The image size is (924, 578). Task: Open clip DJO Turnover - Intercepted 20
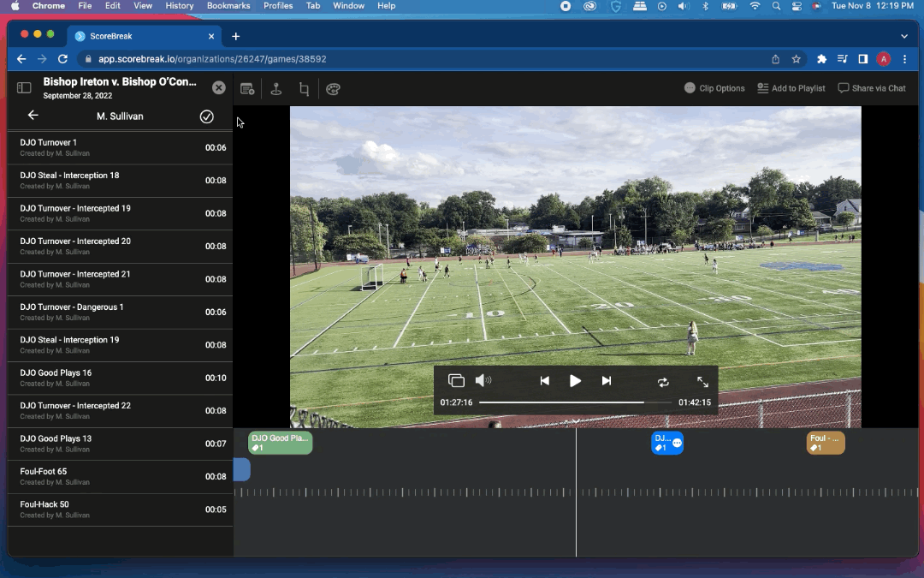click(120, 247)
